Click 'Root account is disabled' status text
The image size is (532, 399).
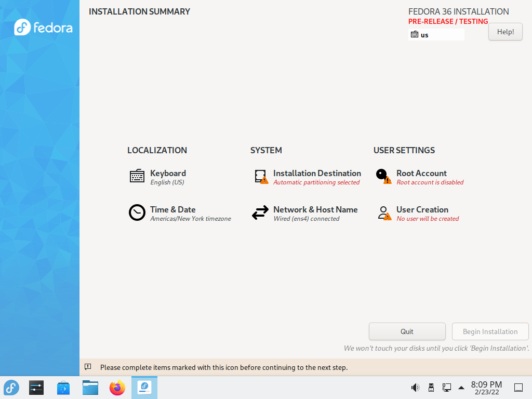(430, 182)
